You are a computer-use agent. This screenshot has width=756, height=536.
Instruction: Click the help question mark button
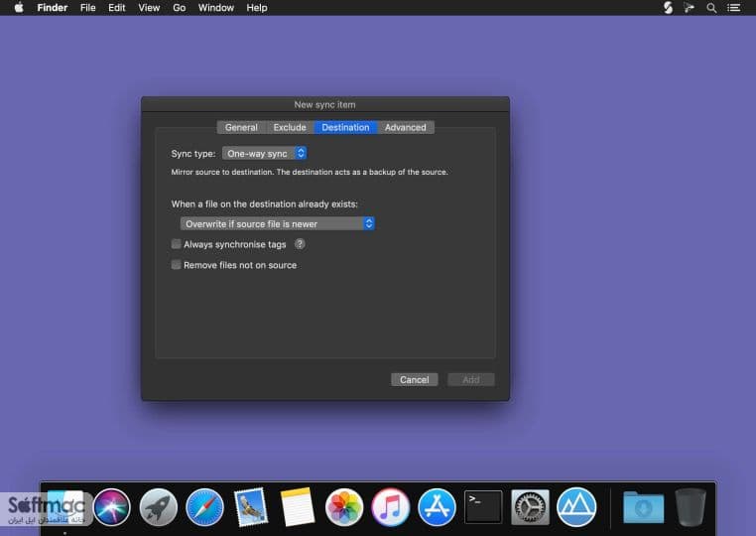[x=300, y=244]
